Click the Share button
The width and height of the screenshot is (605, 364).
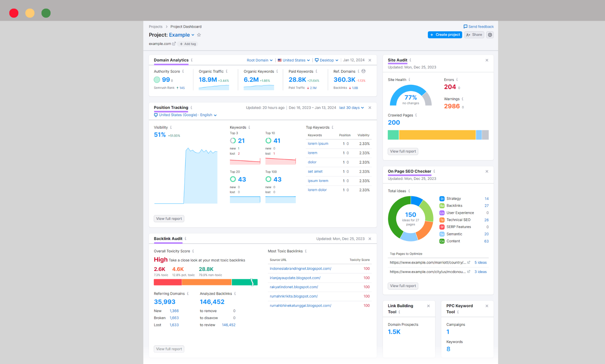pos(474,35)
